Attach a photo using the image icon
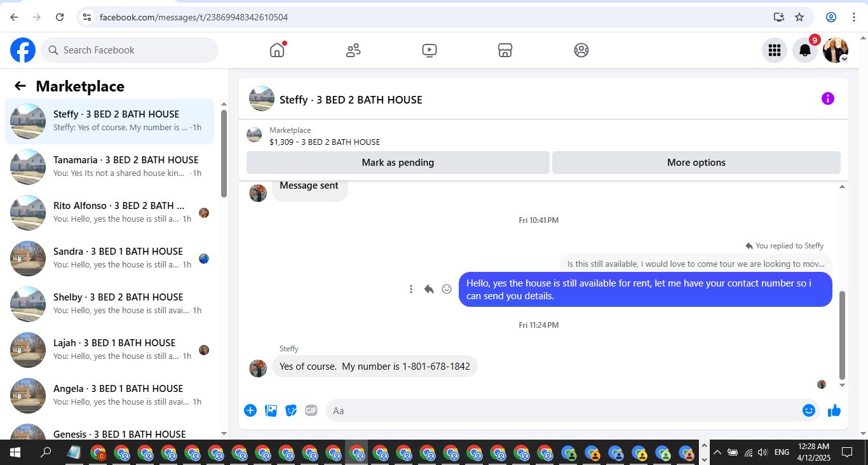 point(271,410)
